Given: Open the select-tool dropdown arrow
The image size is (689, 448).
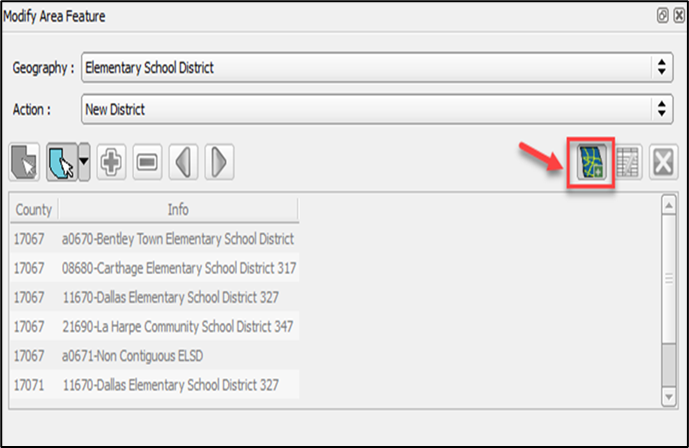Looking at the screenshot, I should [84, 162].
